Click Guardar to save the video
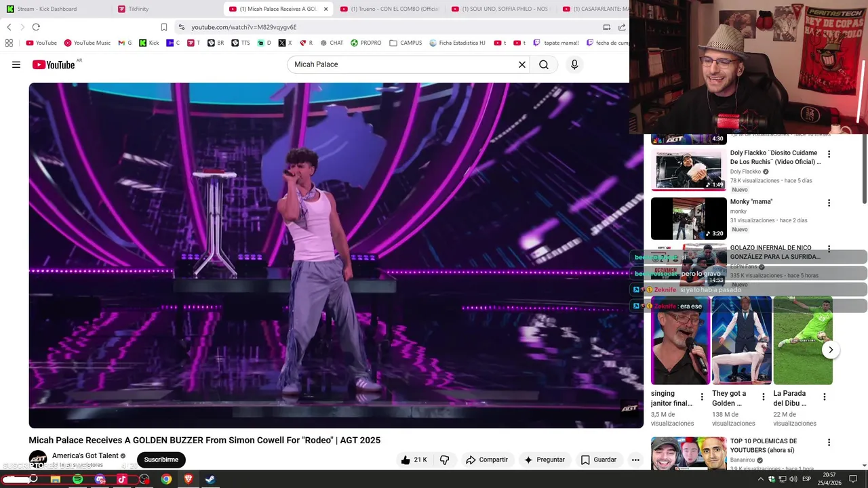Image resolution: width=868 pixels, height=488 pixels. [599, 460]
